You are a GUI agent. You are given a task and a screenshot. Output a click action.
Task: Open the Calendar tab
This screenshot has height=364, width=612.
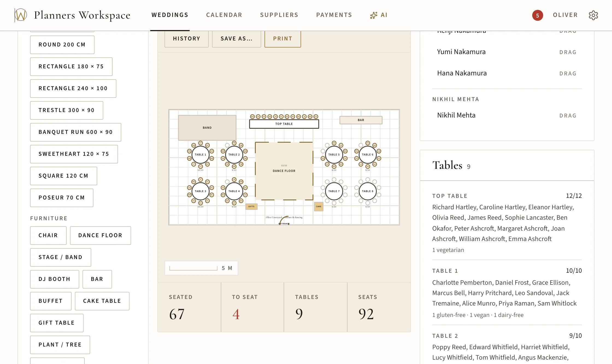point(224,15)
